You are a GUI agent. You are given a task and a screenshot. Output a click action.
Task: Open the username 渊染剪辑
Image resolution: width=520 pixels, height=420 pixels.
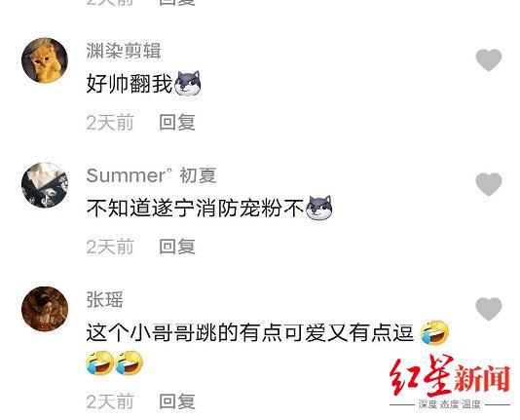tap(124, 51)
